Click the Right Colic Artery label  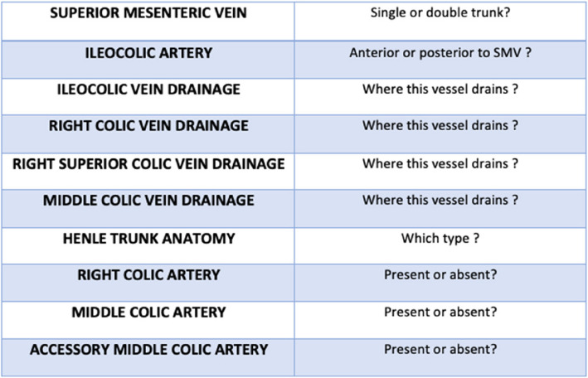coord(148,275)
